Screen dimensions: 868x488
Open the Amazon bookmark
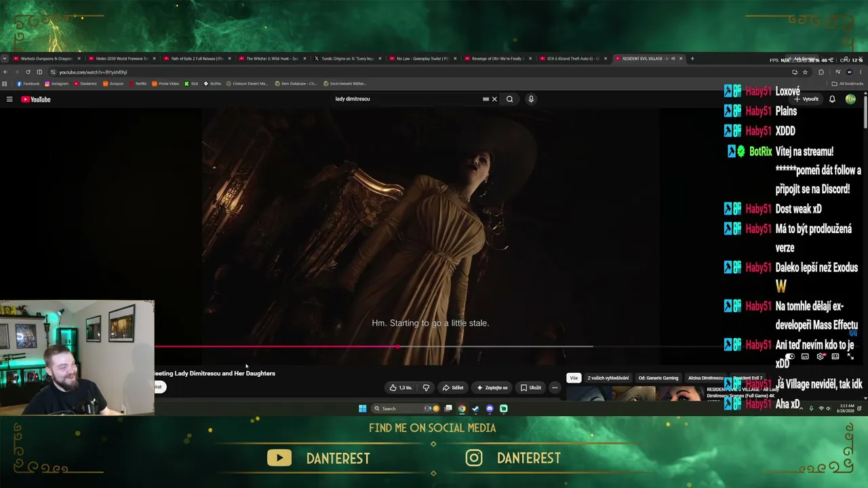coord(113,84)
